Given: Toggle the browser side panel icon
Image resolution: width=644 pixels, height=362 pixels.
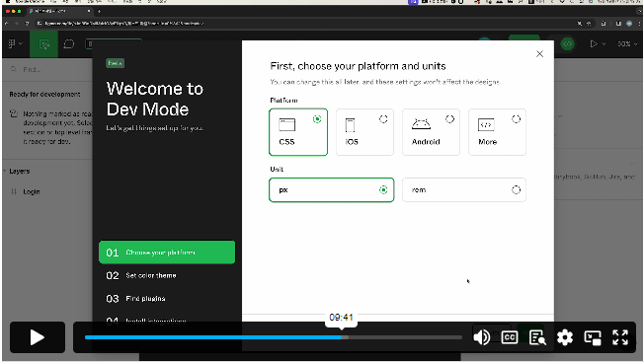Looking at the screenshot, I should click(618, 24).
